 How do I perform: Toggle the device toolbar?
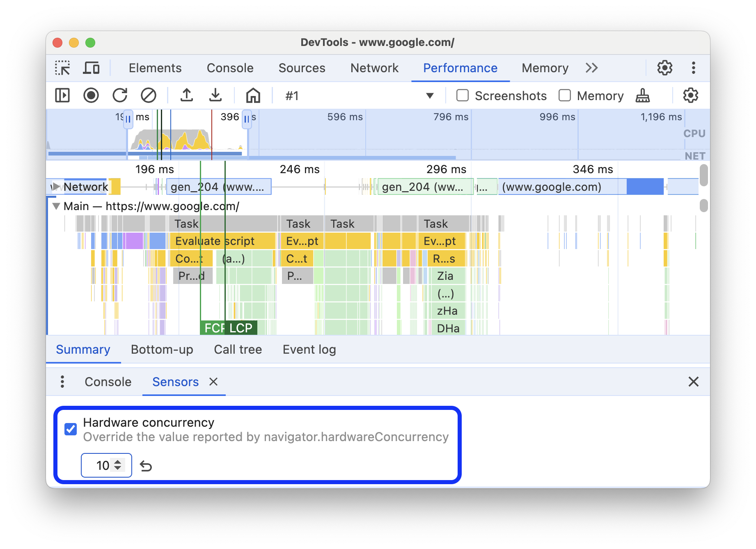[x=91, y=68]
